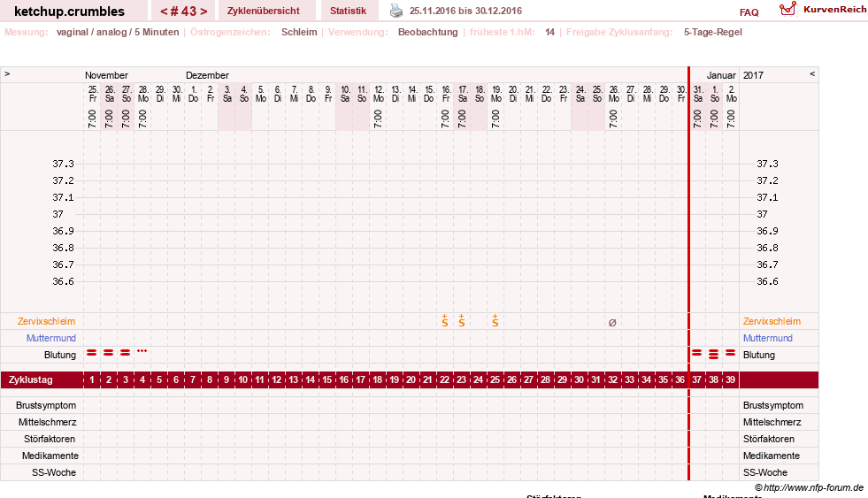Click right Zervixschleim row label
The width and height of the screenshot is (868, 498).
[772, 321]
